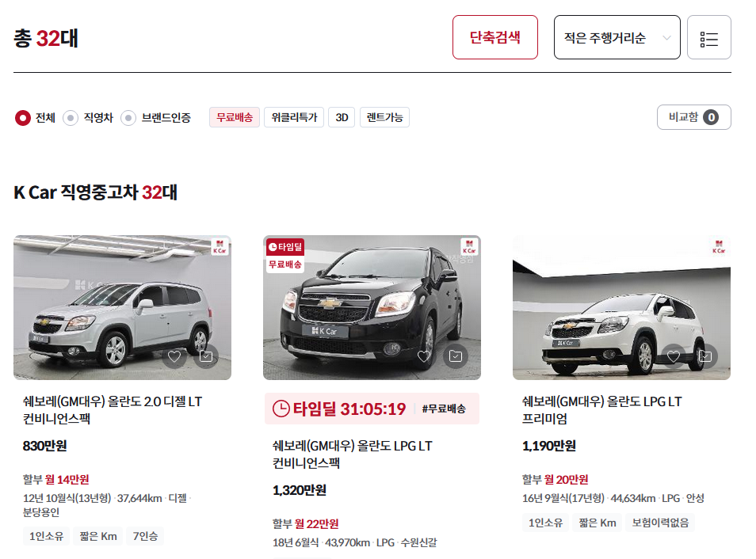The width and height of the screenshot is (756, 559).
Task: Select the 전체 radio button
Action: coord(23,117)
